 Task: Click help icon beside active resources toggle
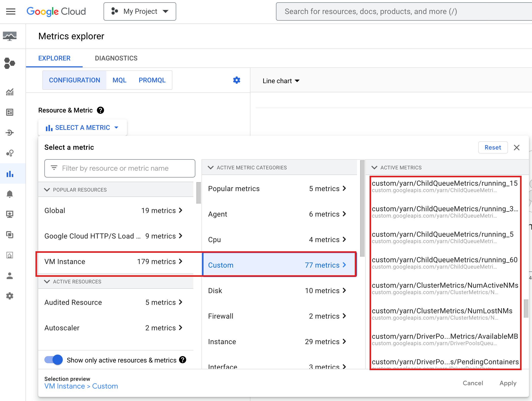(183, 360)
